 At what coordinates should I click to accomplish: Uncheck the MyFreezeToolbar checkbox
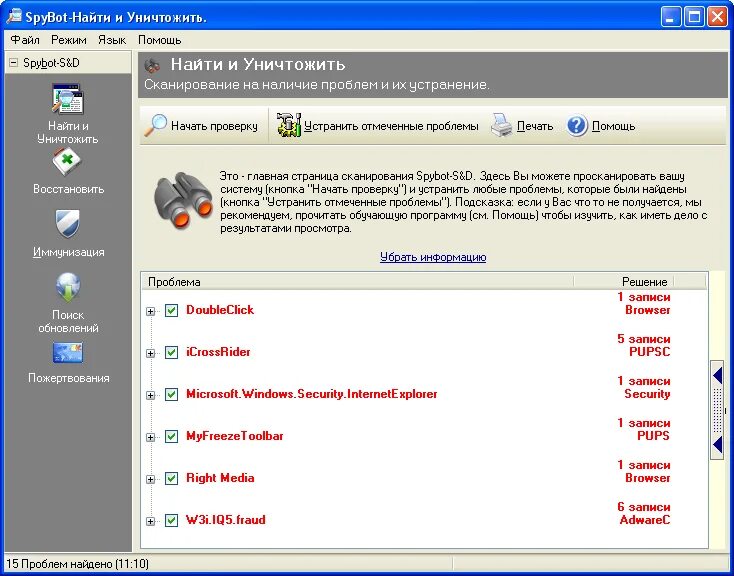pyautogui.click(x=171, y=436)
